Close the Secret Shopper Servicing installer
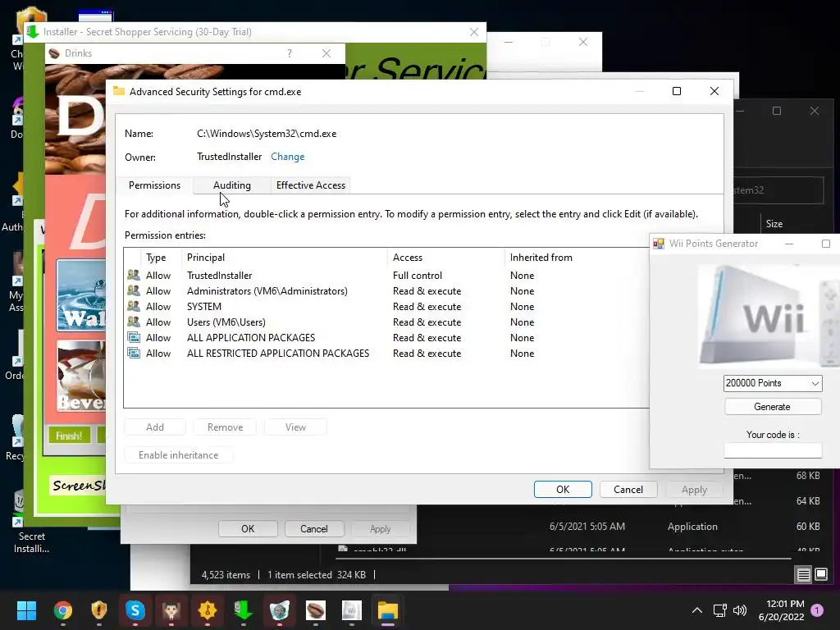Image resolution: width=840 pixels, height=630 pixels. 474,32
